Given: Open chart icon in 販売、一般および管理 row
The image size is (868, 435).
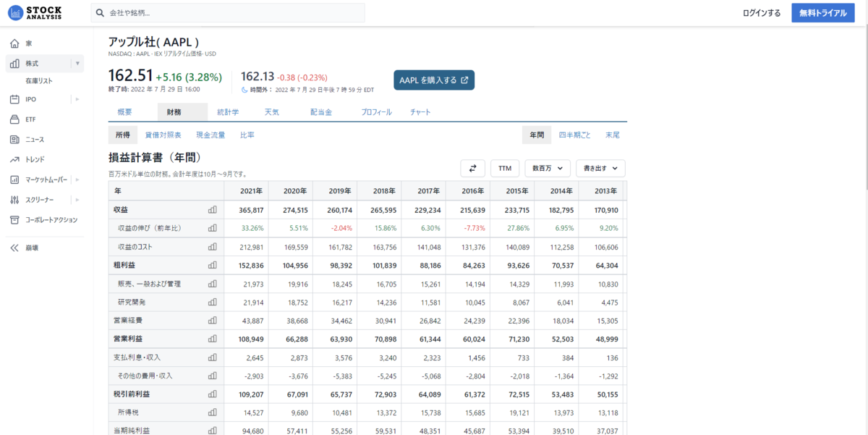Looking at the screenshot, I should (213, 284).
